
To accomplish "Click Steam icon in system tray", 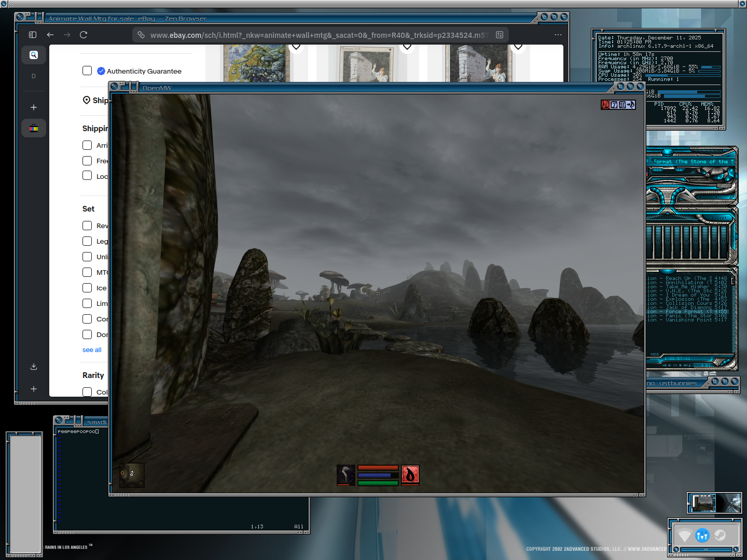I will click(x=720, y=535).
